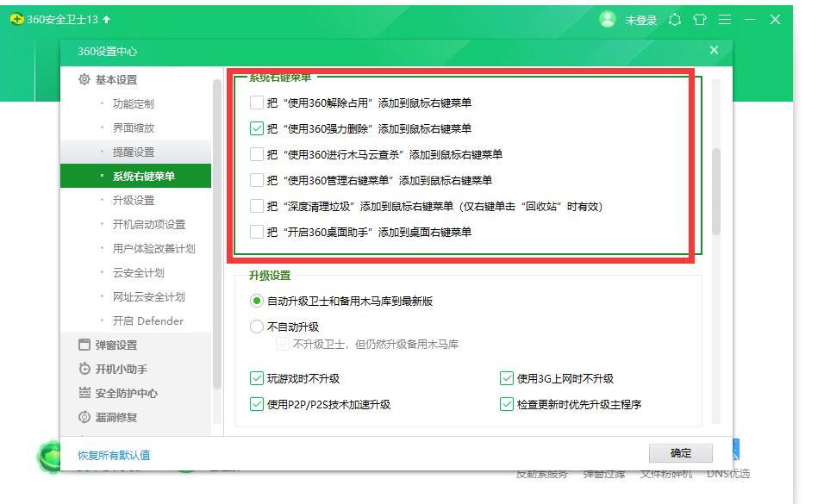Select 自动升级卫士和备用木马库到最新版 radio
Image resolution: width=824 pixels, height=504 pixels.
click(257, 302)
